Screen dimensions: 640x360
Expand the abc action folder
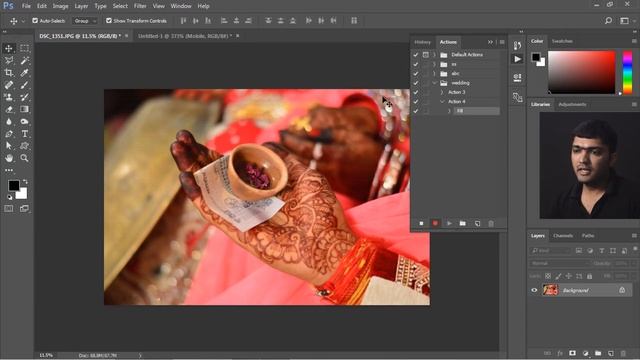tap(434, 73)
